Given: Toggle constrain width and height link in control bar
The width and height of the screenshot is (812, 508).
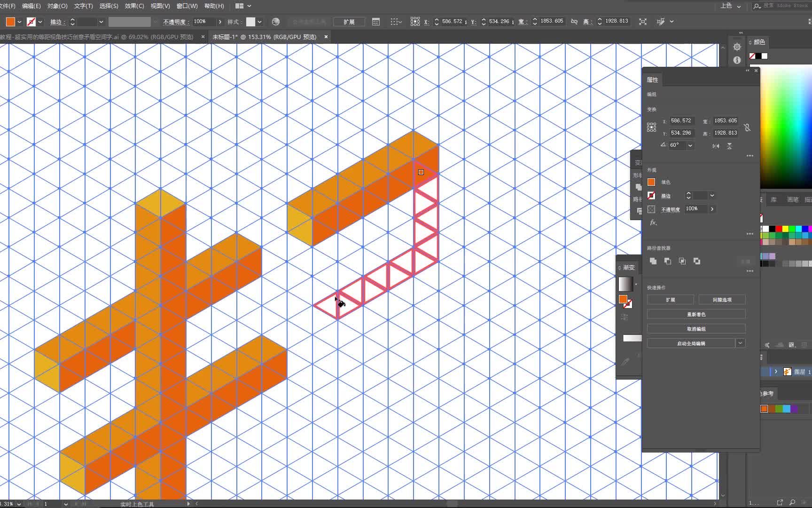Looking at the screenshot, I should [x=574, y=22].
